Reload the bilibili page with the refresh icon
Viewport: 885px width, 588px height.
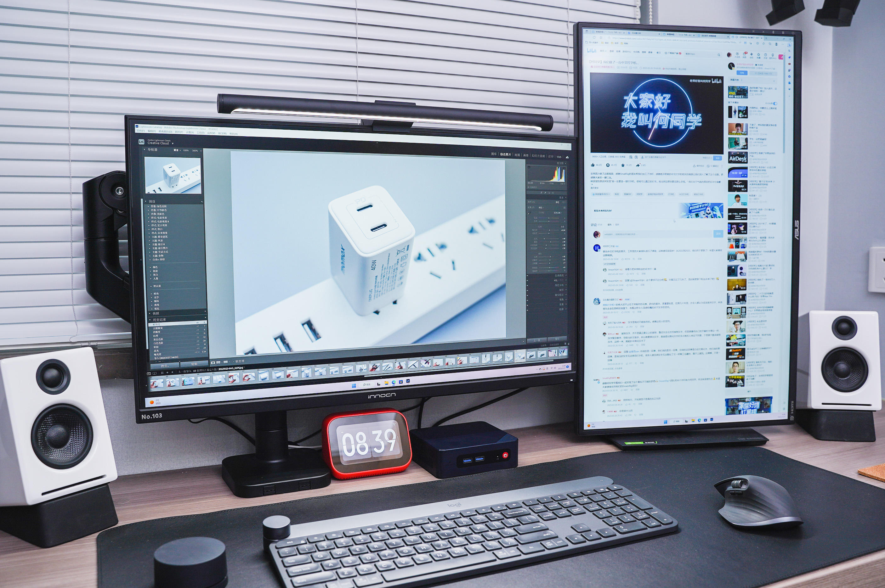[594, 37]
